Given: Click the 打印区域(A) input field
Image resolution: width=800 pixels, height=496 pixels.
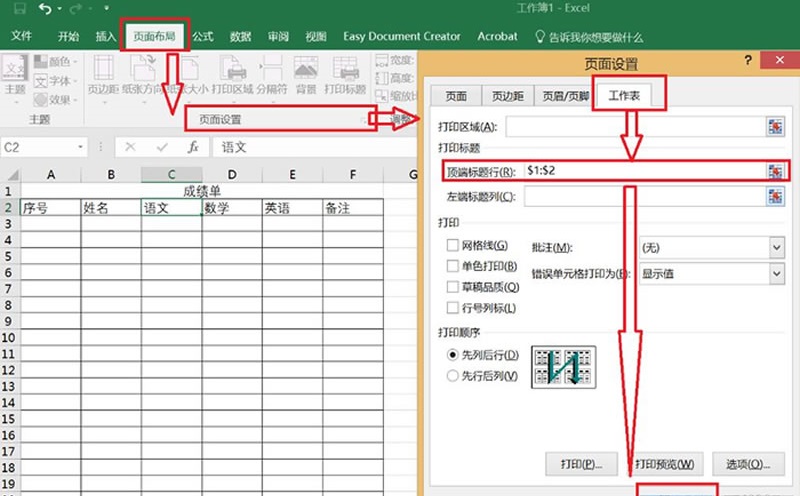Looking at the screenshot, I should point(636,127).
